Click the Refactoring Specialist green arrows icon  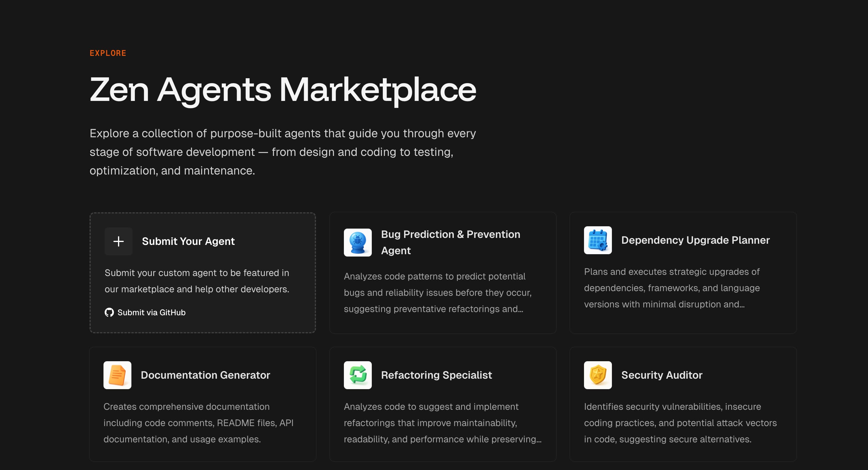click(x=358, y=375)
